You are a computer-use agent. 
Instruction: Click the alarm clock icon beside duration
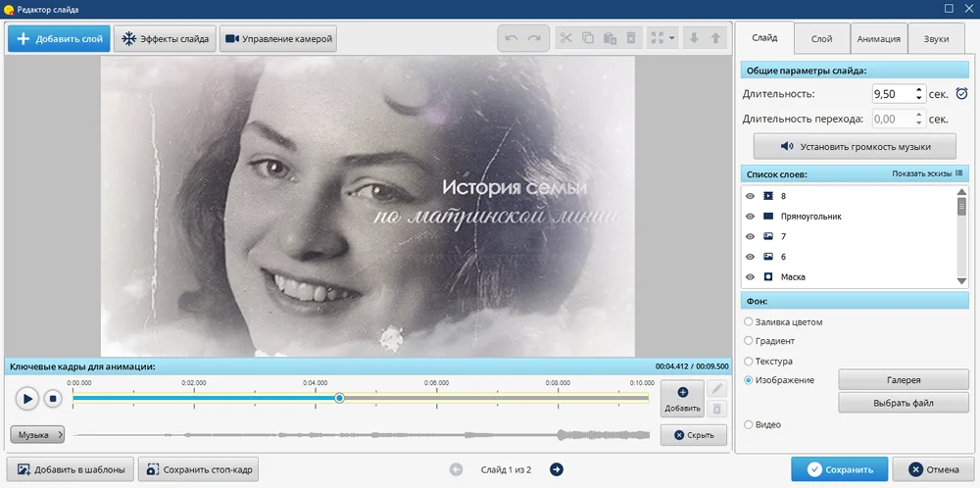tap(961, 94)
